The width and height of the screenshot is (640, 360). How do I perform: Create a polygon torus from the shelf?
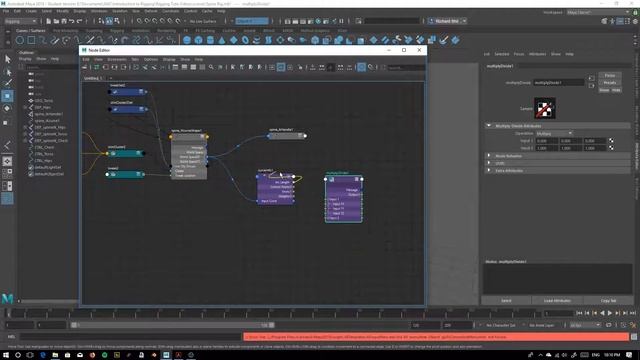[245, 40]
